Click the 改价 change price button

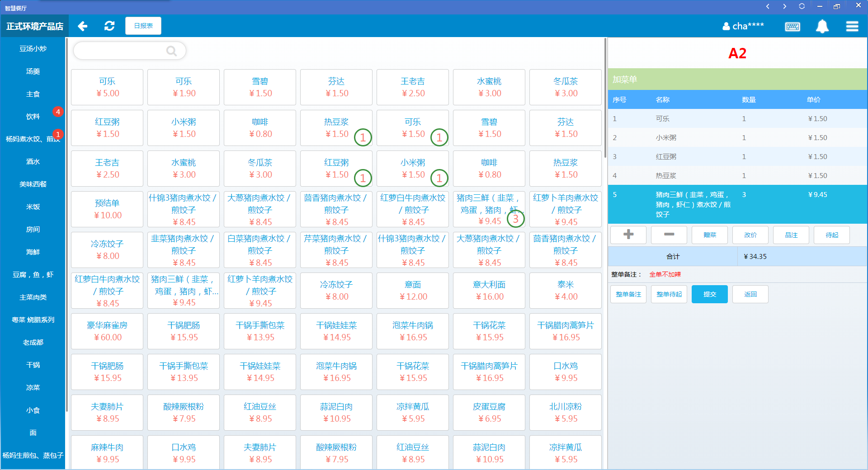pyautogui.click(x=750, y=235)
